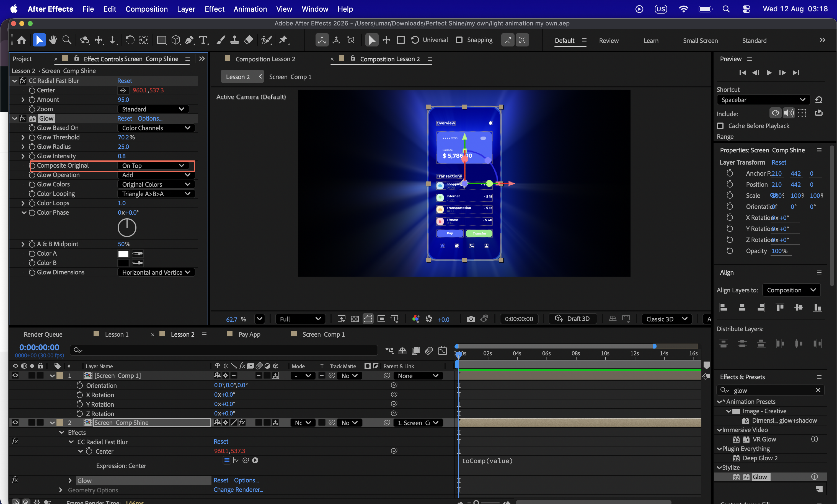Open the macOS Control Center icon
The height and width of the screenshot is (504, 837).
point(746,9)
